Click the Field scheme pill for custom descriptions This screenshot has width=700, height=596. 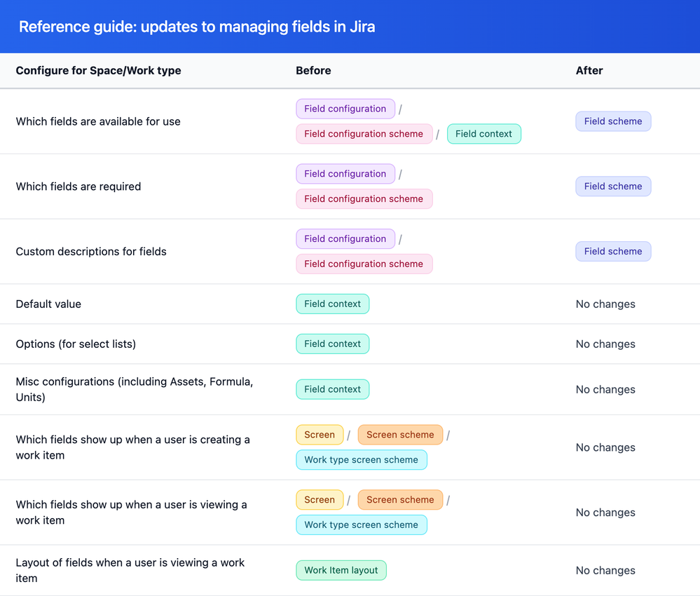click(x=613, y=251)
